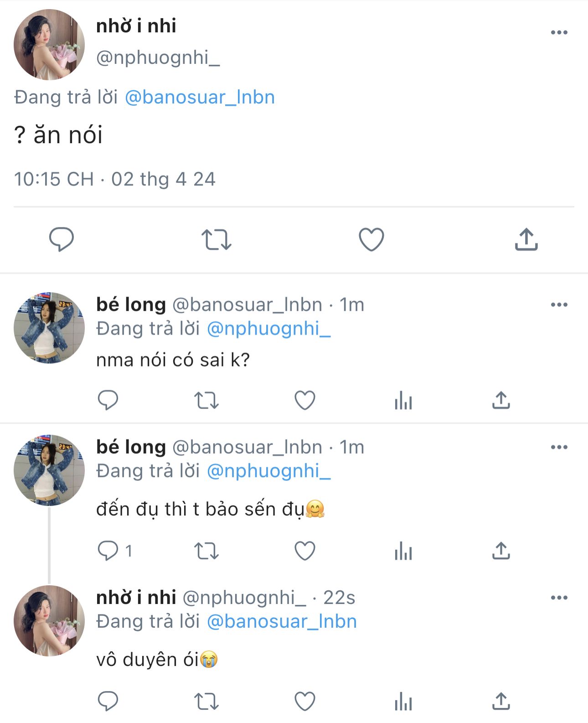Open more options on "vô duyên ói" reply

click(x=559, y=598)
